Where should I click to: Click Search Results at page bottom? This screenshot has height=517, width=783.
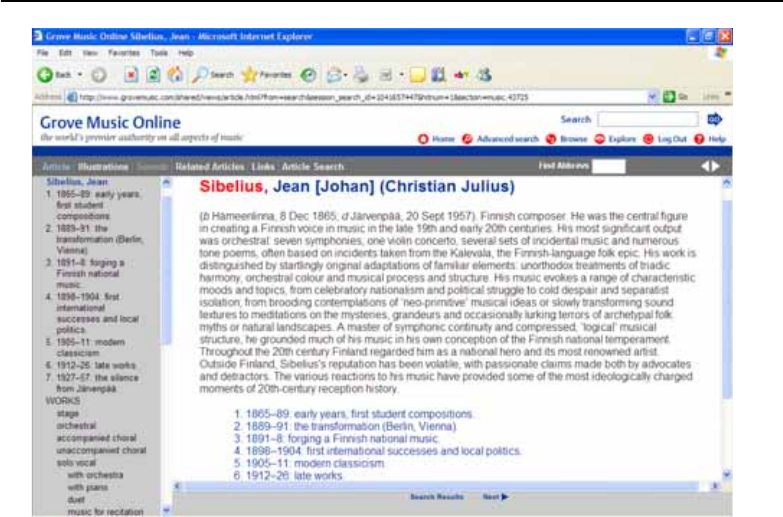coord(437,497)
